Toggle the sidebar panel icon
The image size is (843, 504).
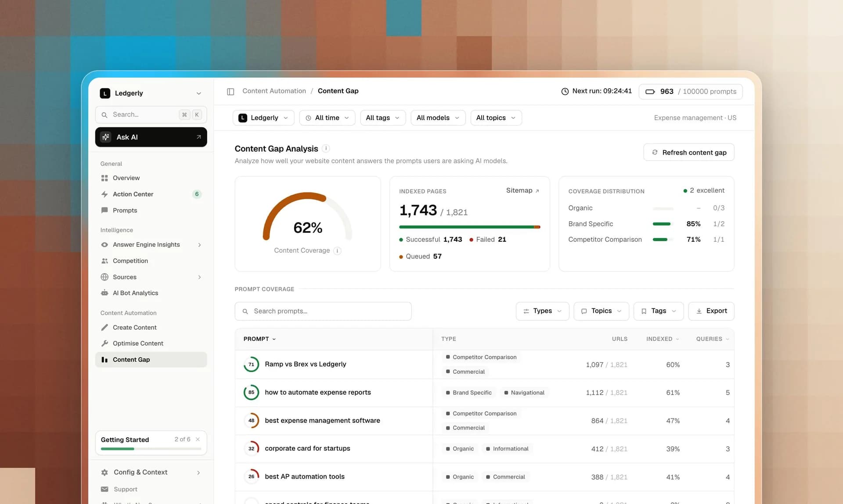(x=231, y=91)
